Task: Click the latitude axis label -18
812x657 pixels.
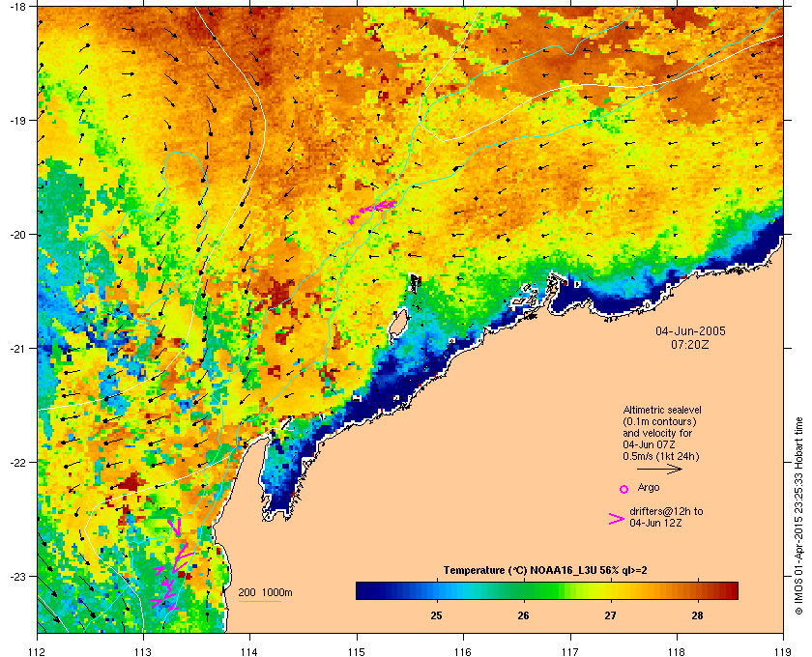Action: tap(17, 6)
